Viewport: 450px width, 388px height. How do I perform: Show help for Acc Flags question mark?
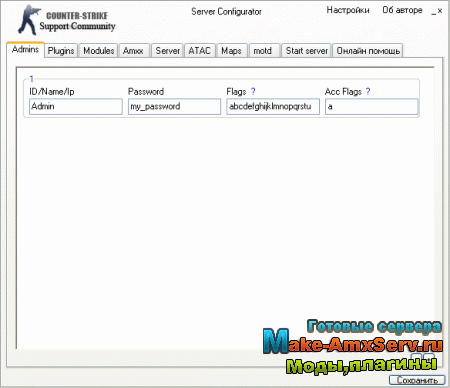[368, 91]
